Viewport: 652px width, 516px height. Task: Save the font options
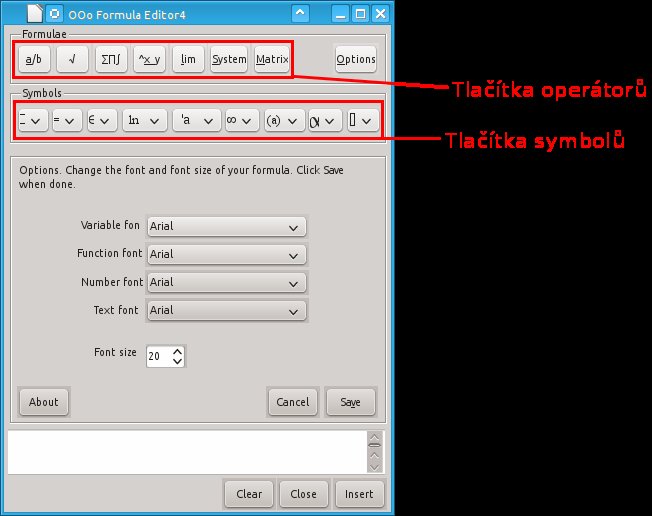[351, 402]
